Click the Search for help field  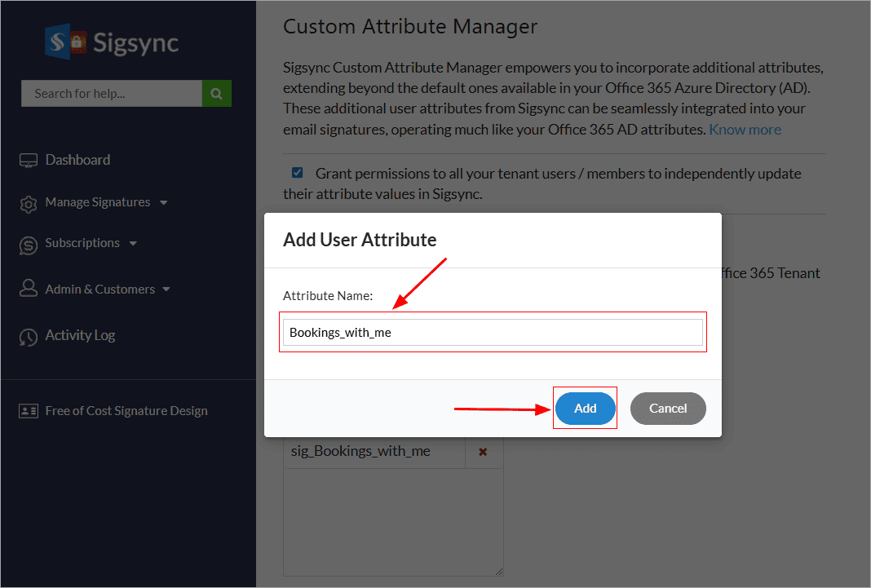[112, 93]
